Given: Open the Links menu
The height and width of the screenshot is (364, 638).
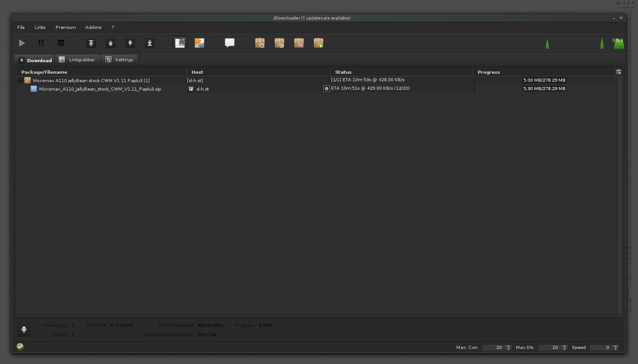Looking at the screenshot, I should pyautogui.click(x=40, y=27).
